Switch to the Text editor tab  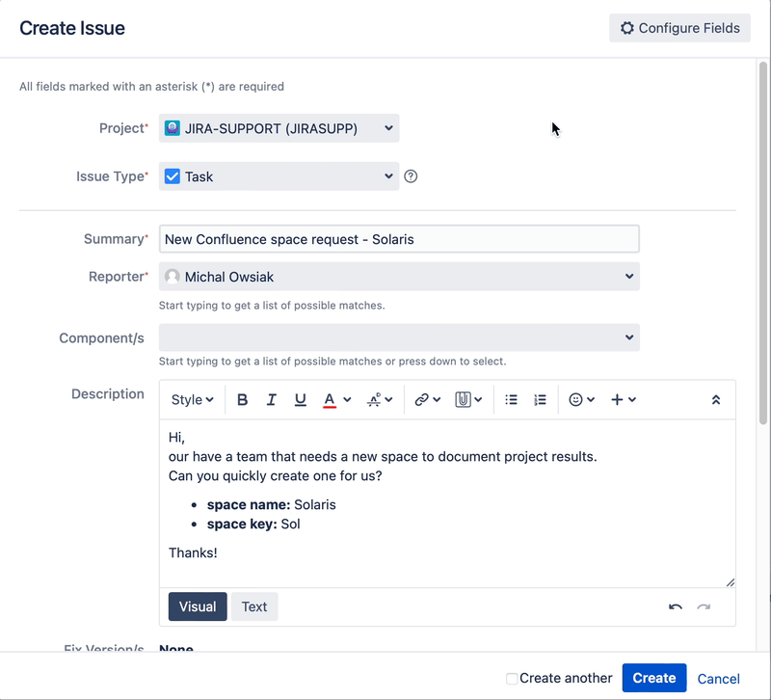[254, 606]
